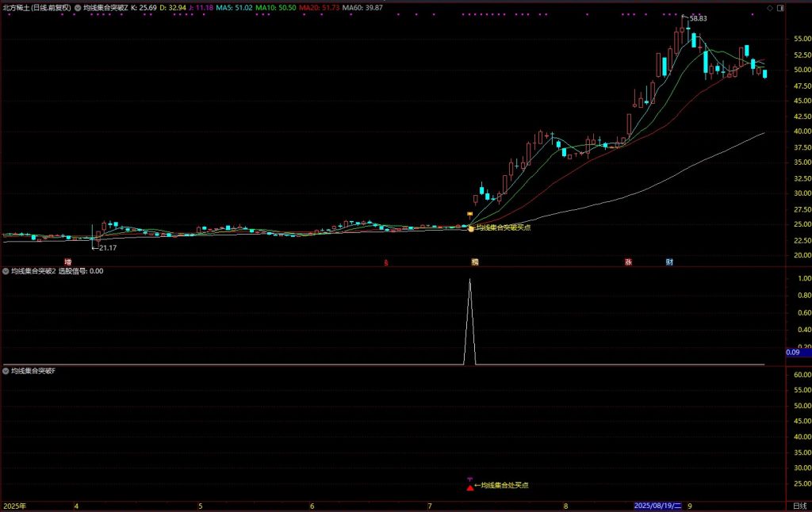Click the 58.83 high price label
This screenshot has height=512, width=812.
[x=697, y=18]
